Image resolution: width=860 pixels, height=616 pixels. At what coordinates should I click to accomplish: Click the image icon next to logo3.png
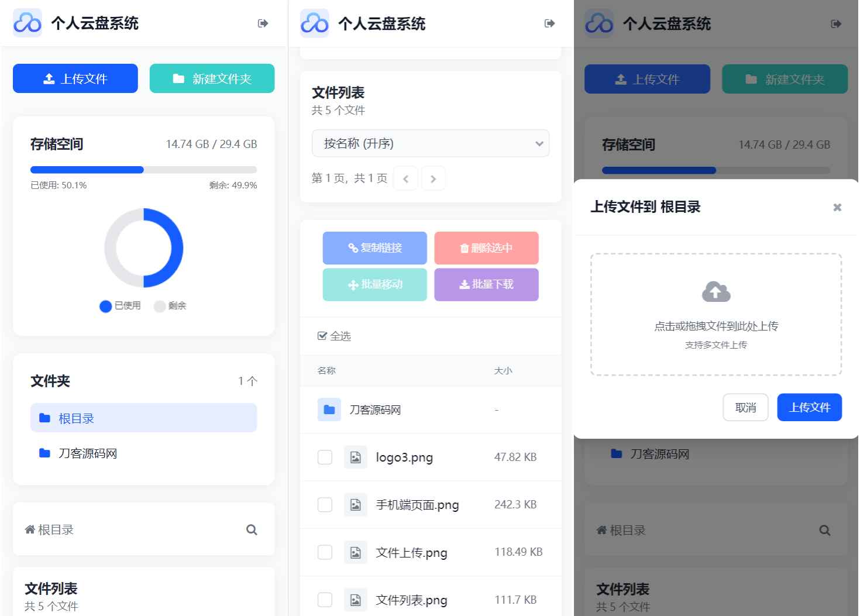pos(355,457)
